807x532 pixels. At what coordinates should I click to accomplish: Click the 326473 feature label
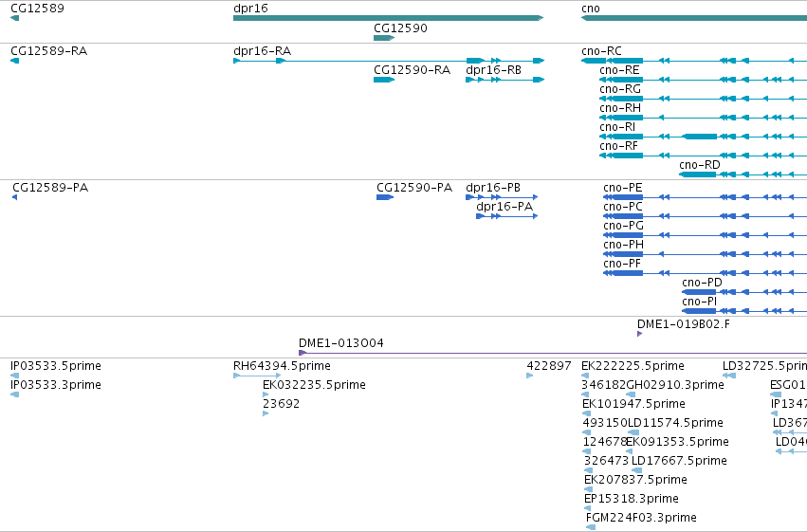(x=606, y=461)
